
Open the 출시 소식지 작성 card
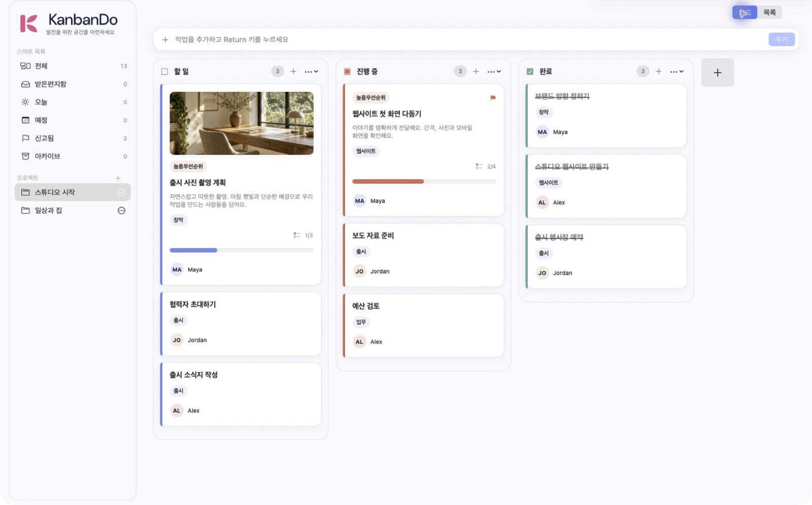click(x=241, y=394)
